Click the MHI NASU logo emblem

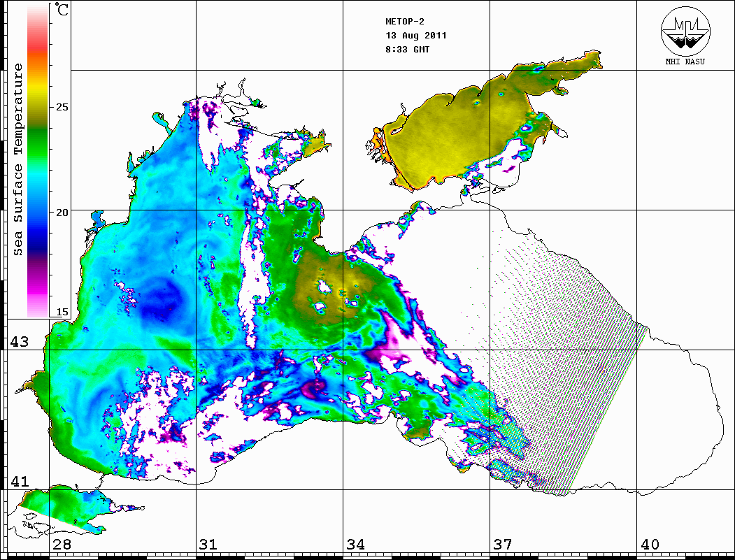click(685, 31)
